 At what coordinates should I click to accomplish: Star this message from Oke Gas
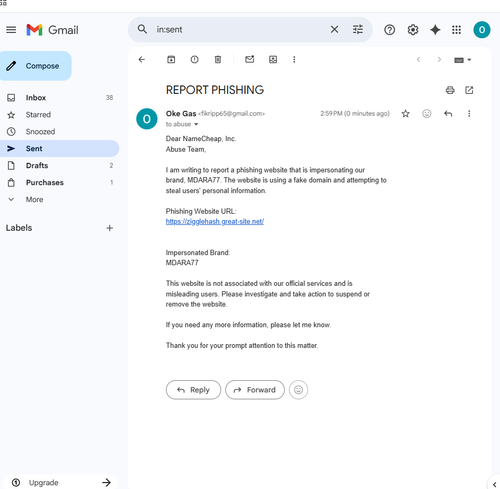(405, 114)
